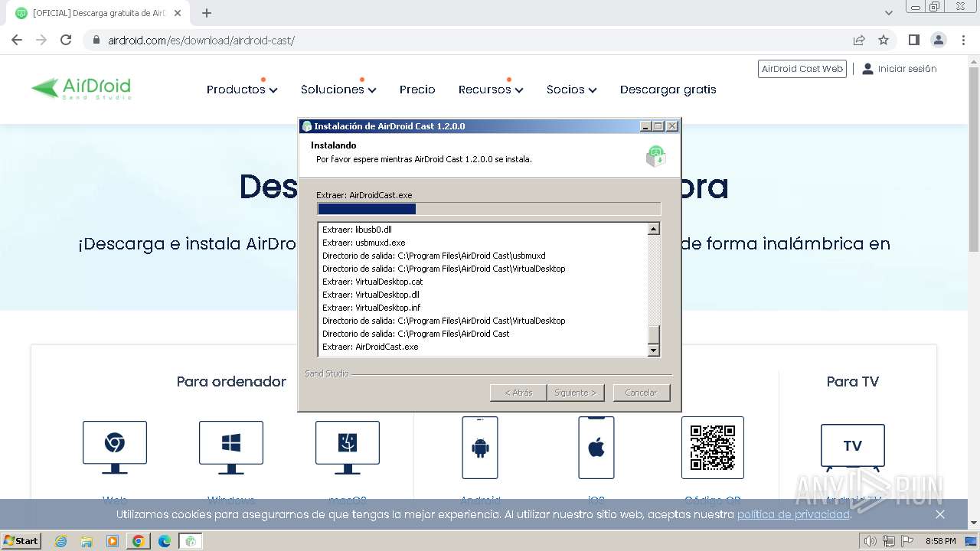
Task: Click the volume tray icon
Action: click(x=871, y=541)
